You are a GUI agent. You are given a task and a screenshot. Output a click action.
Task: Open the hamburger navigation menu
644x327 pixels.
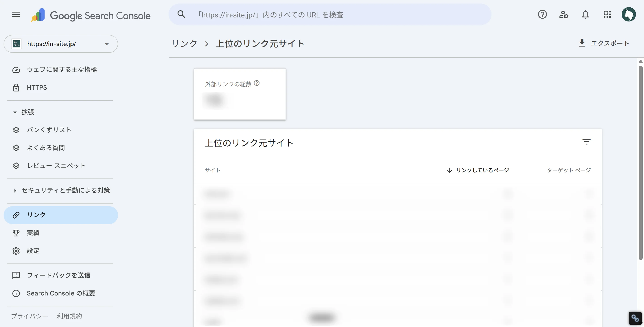tap(16, 15)
